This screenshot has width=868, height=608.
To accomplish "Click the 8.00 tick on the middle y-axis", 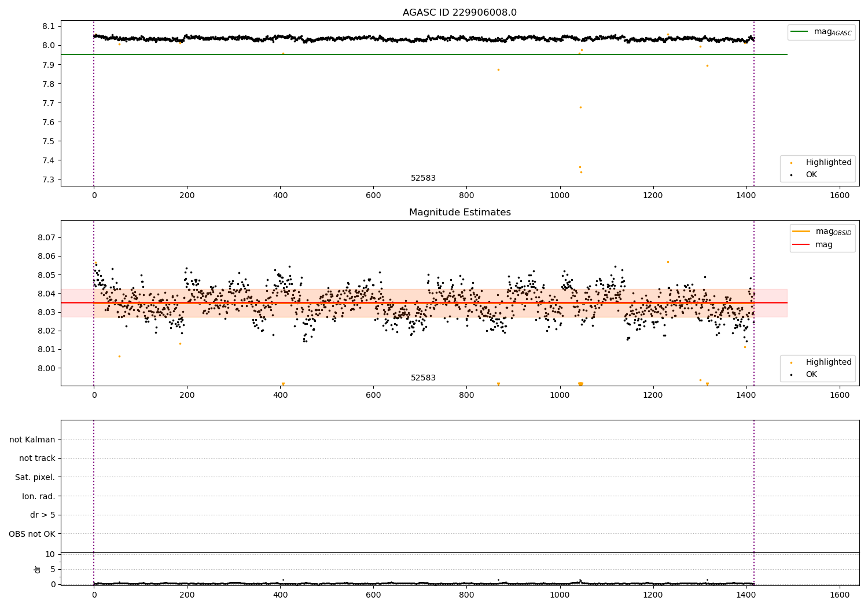I will click(46, 368).
